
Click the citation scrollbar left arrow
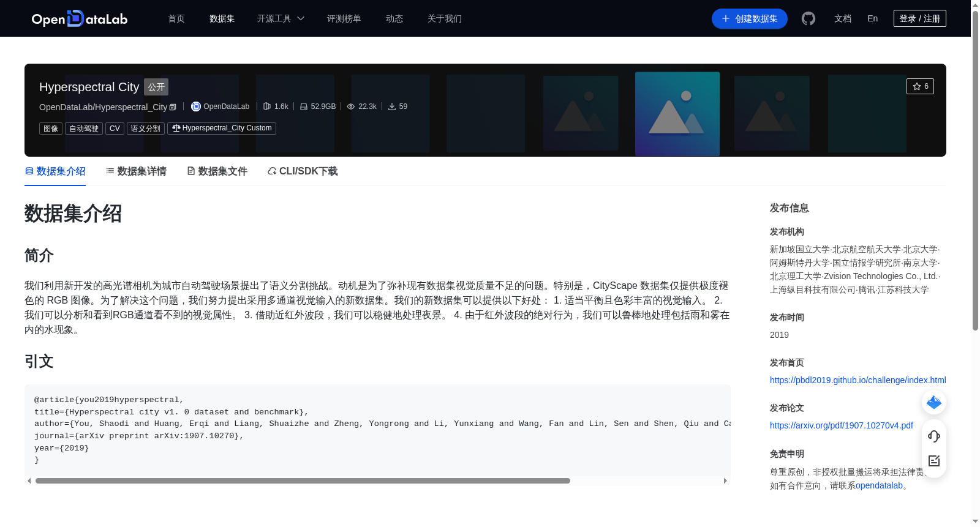[29, 481]
